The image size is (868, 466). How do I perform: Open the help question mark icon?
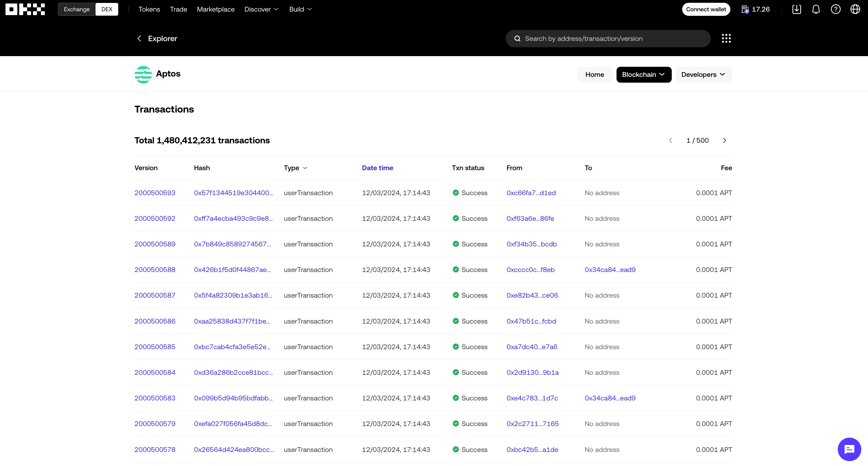click(x=835, y=9)
